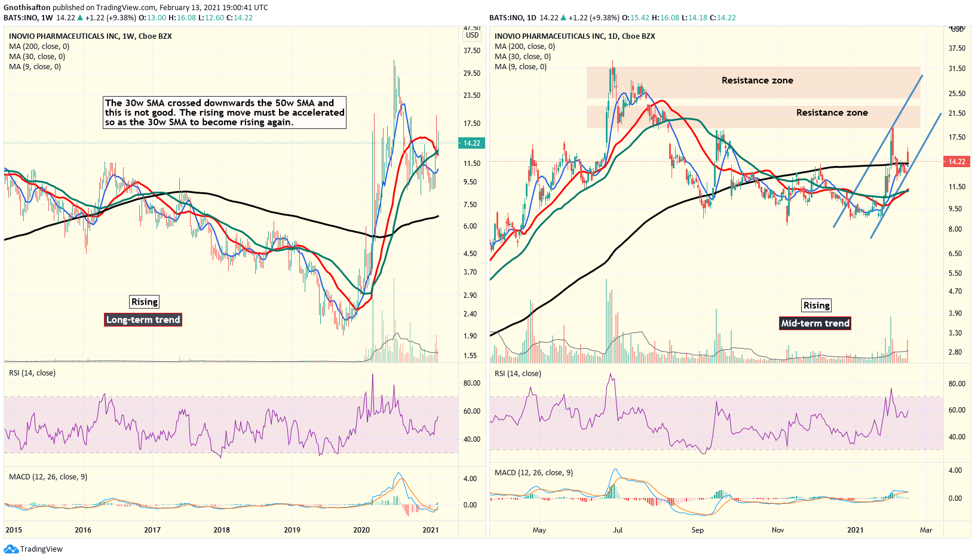Click the 21.50 price level on daily axis
The height and width of the screenshot is (560, 975).
click(x=957, y=113)
